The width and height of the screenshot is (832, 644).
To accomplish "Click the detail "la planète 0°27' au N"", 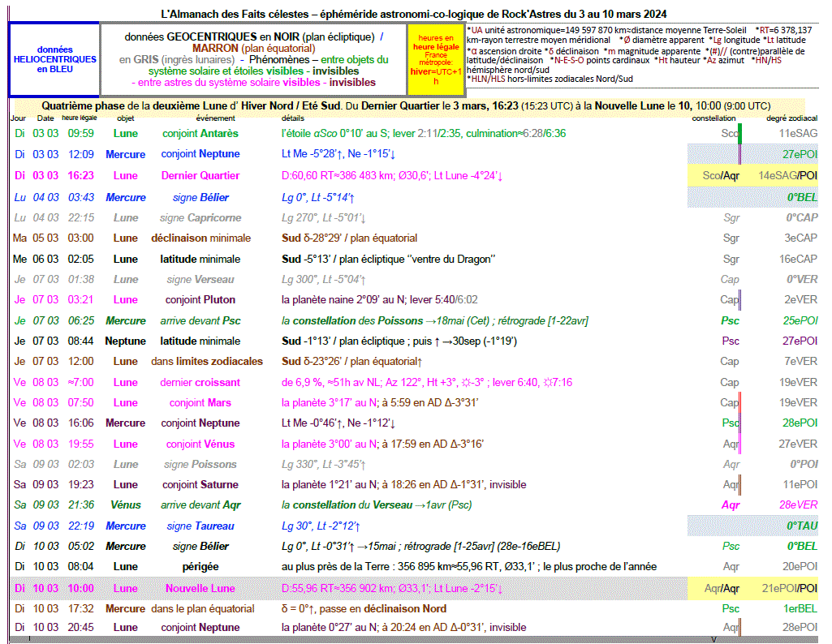I will pyautogui.click(x=329, y=628).
